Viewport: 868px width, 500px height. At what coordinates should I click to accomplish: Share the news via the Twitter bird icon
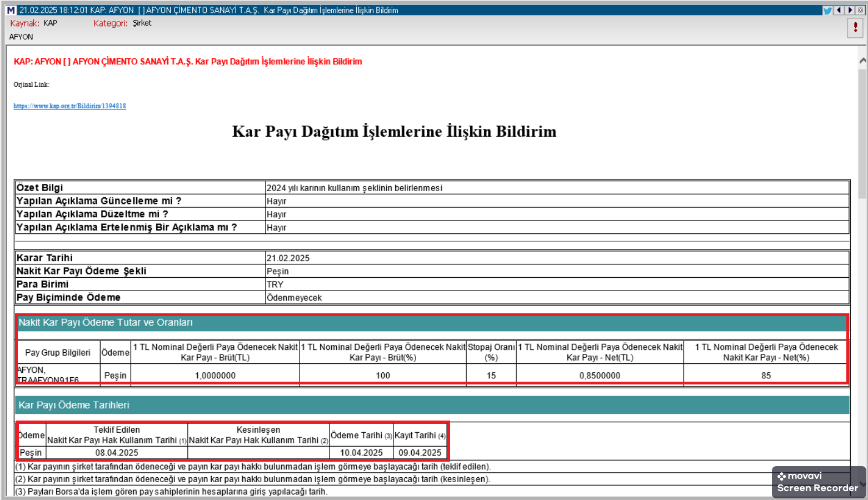(827, 10)
